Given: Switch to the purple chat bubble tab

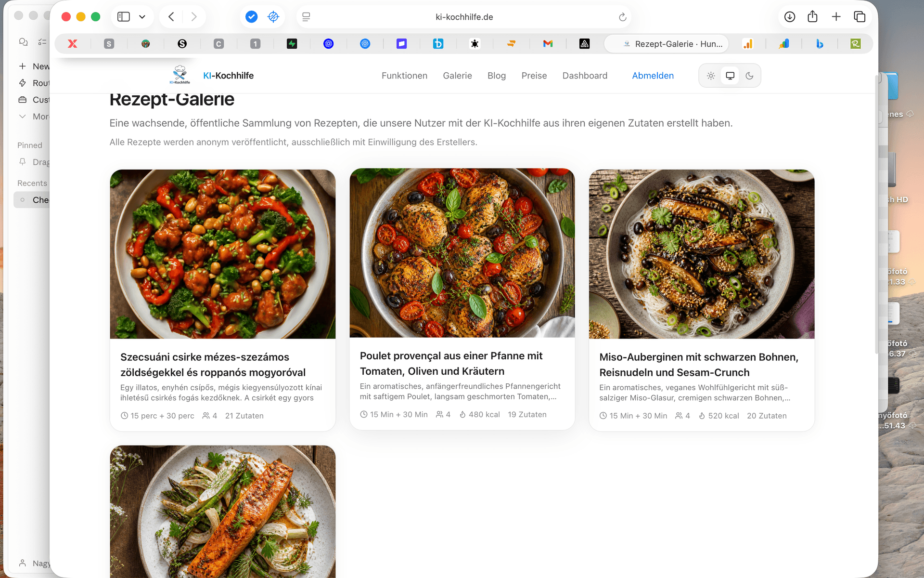Looking at the screenshot, I should coord(402,44).
